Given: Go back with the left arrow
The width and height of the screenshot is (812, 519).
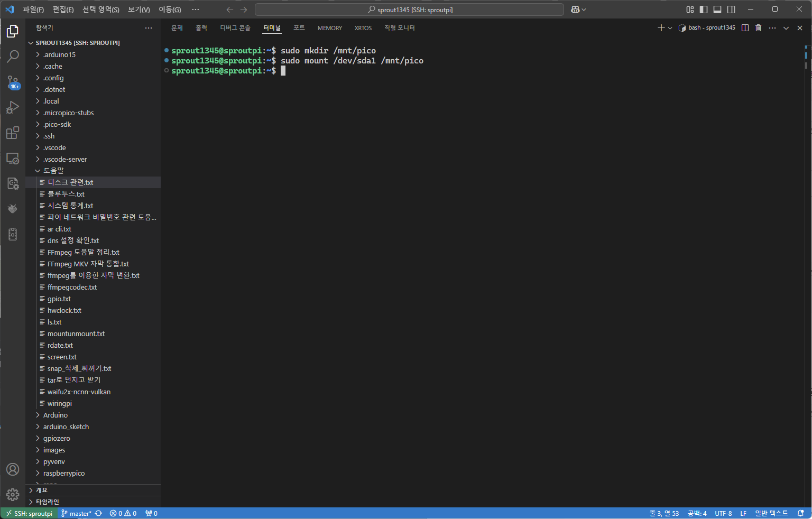Looking at the screenshot, I should pyautogui.click(x=229, y=10).
